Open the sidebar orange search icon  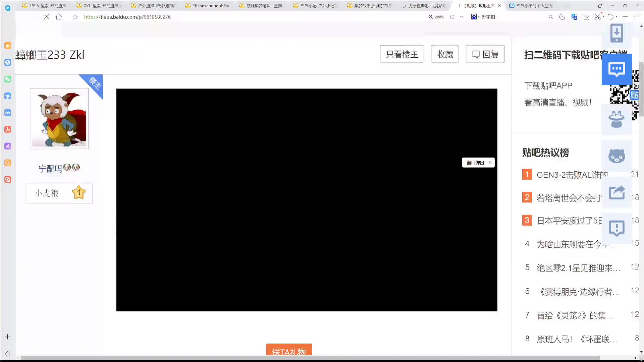tap(8, 163)
